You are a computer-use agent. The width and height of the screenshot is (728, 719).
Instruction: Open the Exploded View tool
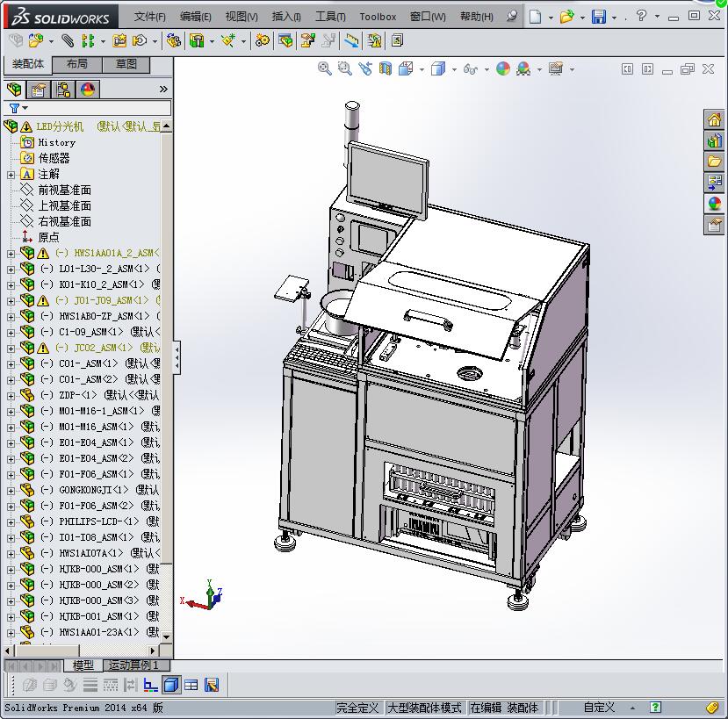point(308,41)
